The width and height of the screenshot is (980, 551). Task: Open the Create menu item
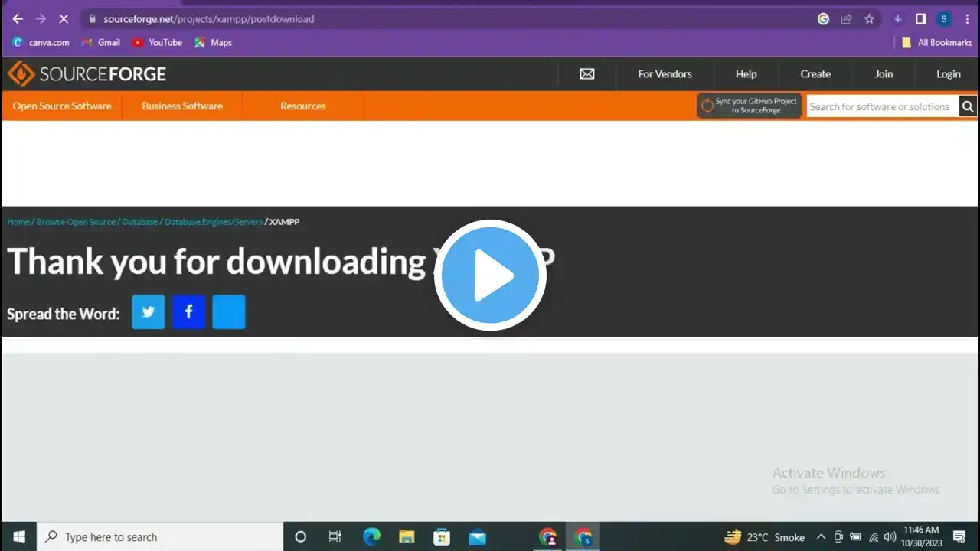tap(815, 74)
